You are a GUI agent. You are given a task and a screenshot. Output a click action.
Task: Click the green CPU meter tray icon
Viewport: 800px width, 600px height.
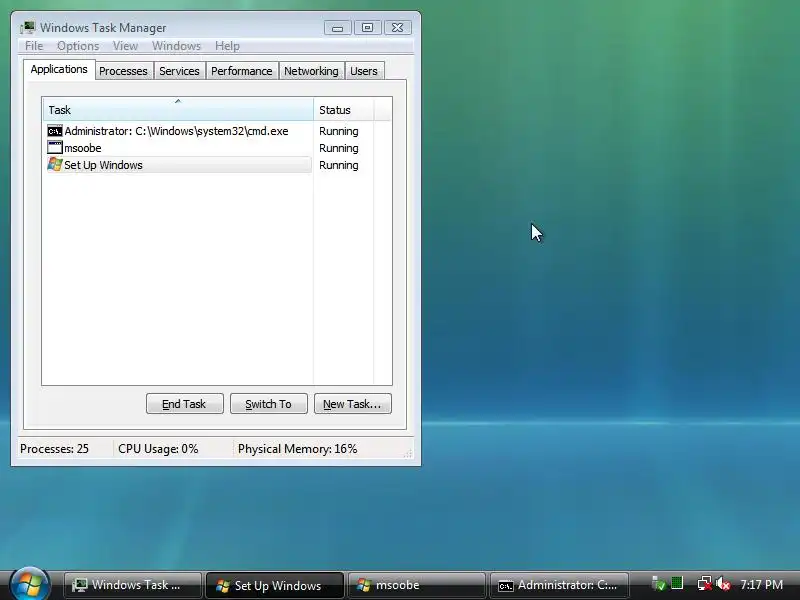[677, 583]
